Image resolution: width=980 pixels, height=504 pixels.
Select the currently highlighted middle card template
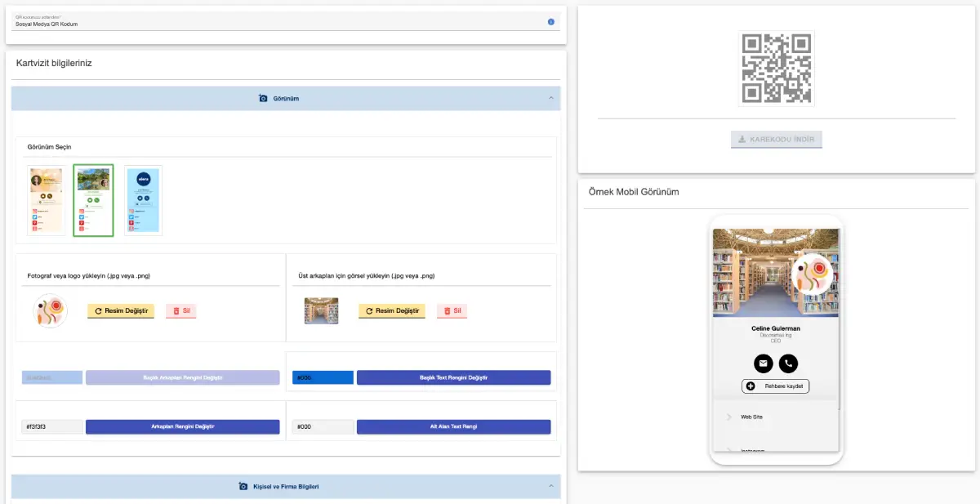click(x=93, y=199)
